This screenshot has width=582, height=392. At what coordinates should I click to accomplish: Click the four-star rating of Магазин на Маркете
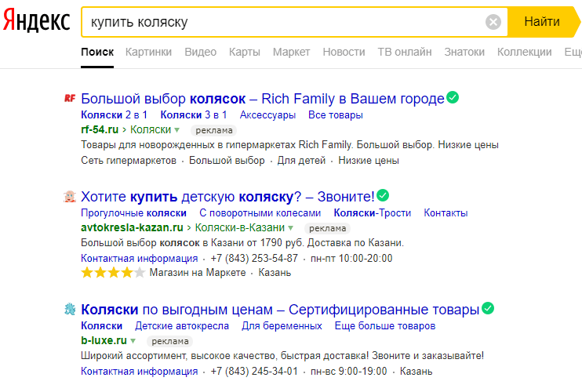pos(113,273)
